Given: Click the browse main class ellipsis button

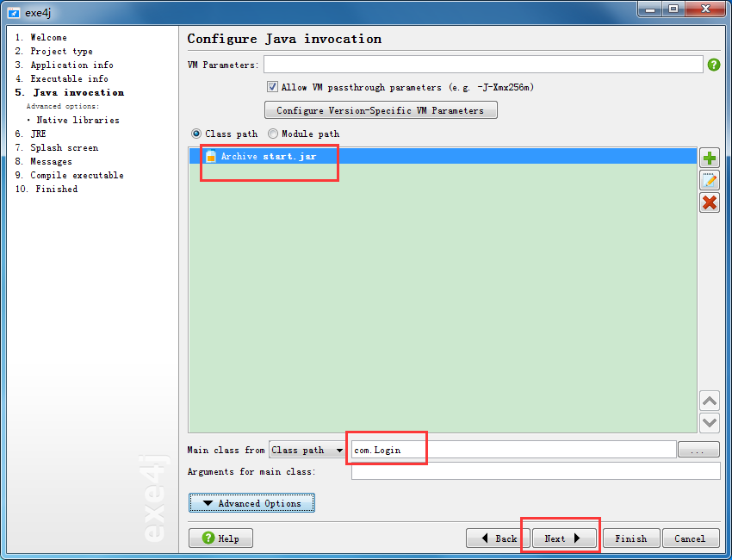Looking at the screenshot, I should (x=698, y=451).
